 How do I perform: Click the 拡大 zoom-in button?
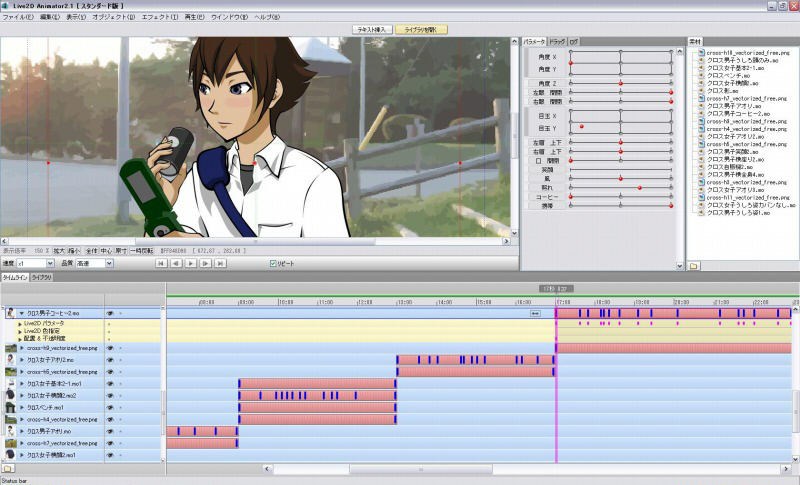(59, 251)
